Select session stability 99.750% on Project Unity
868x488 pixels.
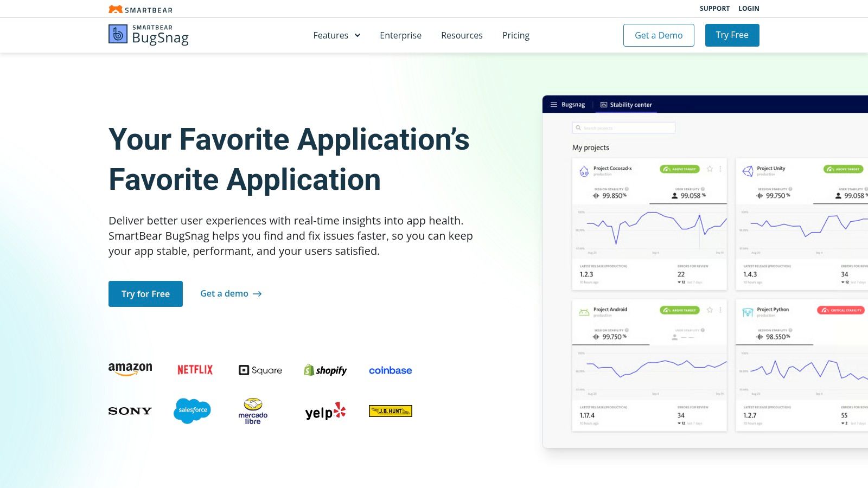coord(774,196)
